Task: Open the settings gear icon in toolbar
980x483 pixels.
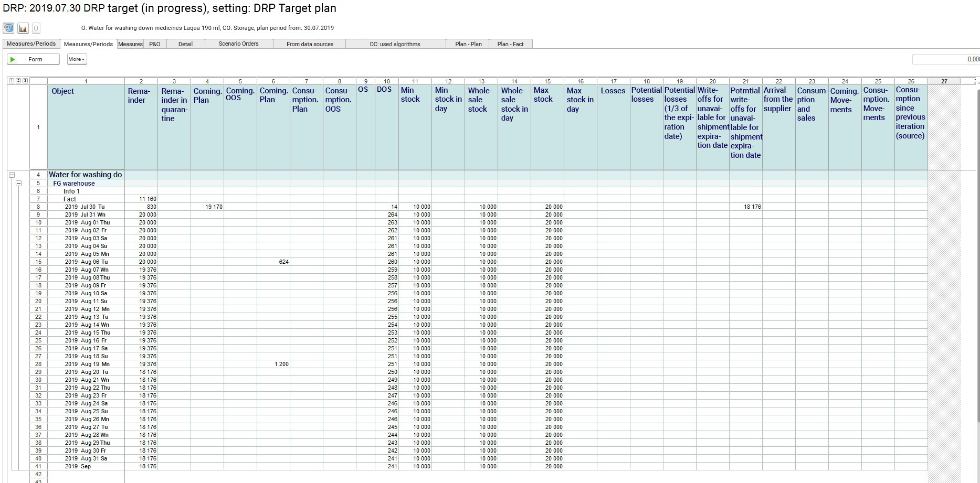Action: tap(8, 28)
